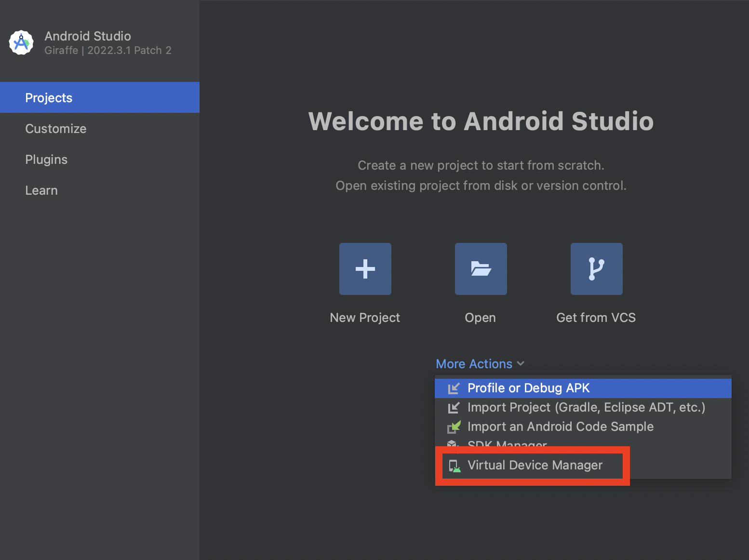This screenshot has width=749, height=560.
Task: Click the Virtual Device Manager phone icon
Action: coord(455,466)
